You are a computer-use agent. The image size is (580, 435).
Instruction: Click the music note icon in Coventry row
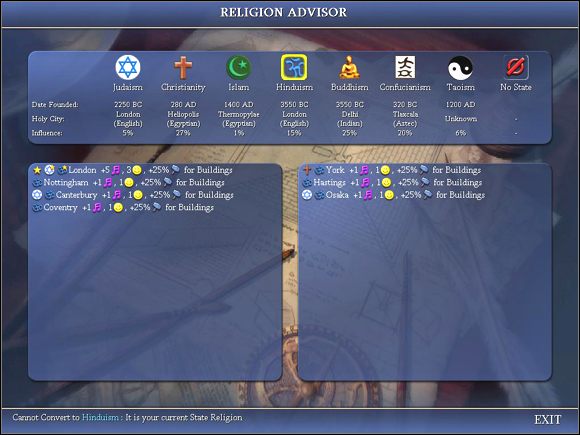pyautogui.click(x=97, y=208)
